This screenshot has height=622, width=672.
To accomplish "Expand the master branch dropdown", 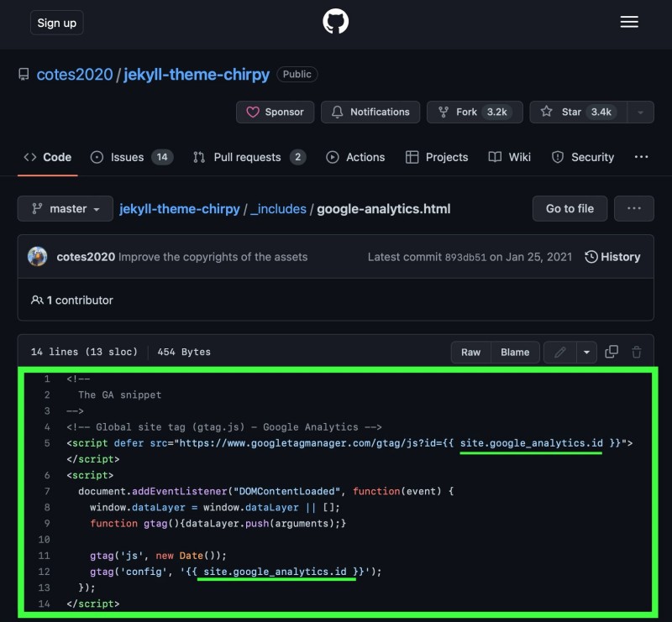I will tap(65, 209).
